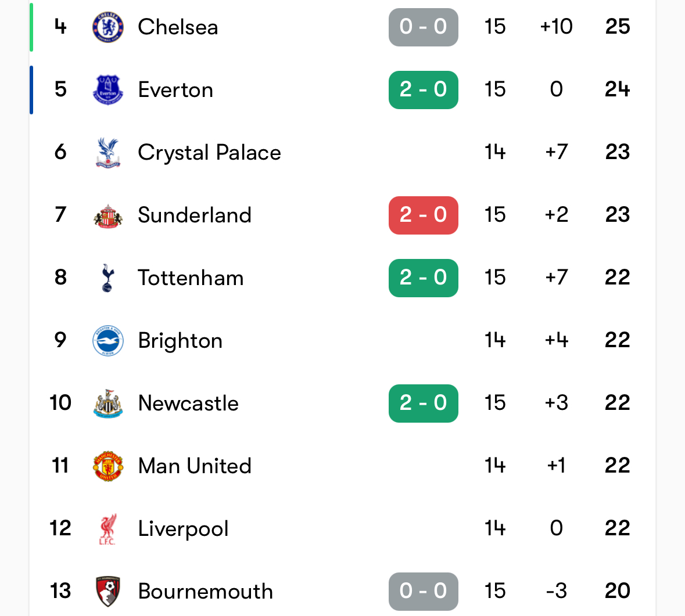The height and width of the screenshot is (616, 685).
Task: Open Chelsea's 0 - 0 live score badge
Action: point(423,27)
